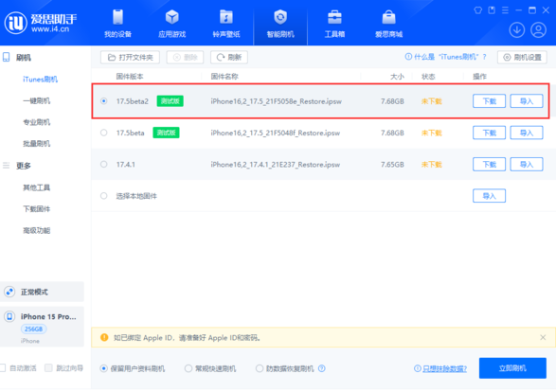
Task: Click the 256GB storage badge
Action: 34,329
